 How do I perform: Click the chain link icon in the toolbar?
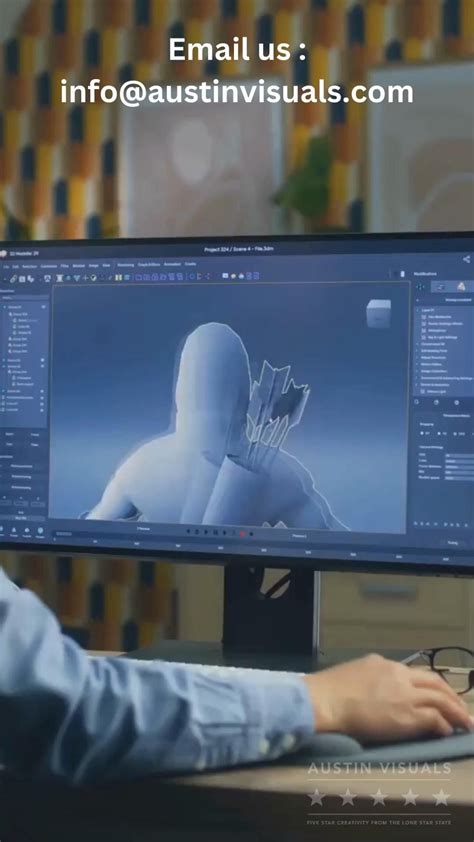click(13, 278)
